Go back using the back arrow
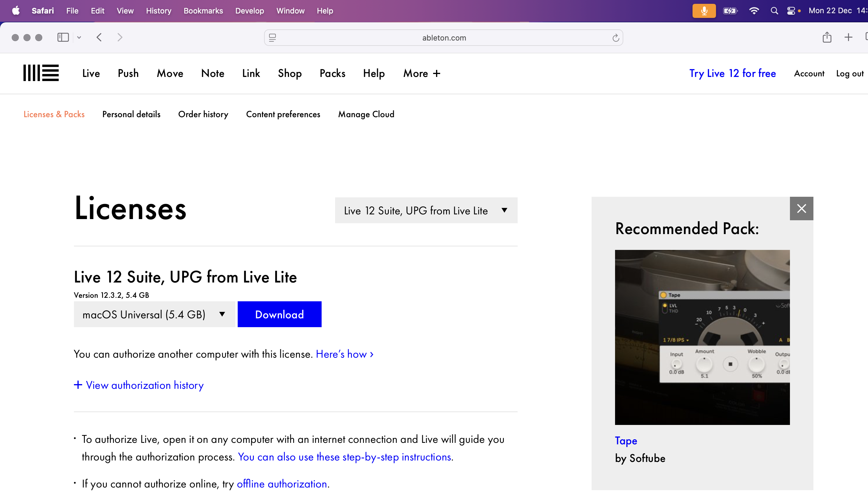Image resolution: width=868 pixels, height=501 pixels. point(99,37)
